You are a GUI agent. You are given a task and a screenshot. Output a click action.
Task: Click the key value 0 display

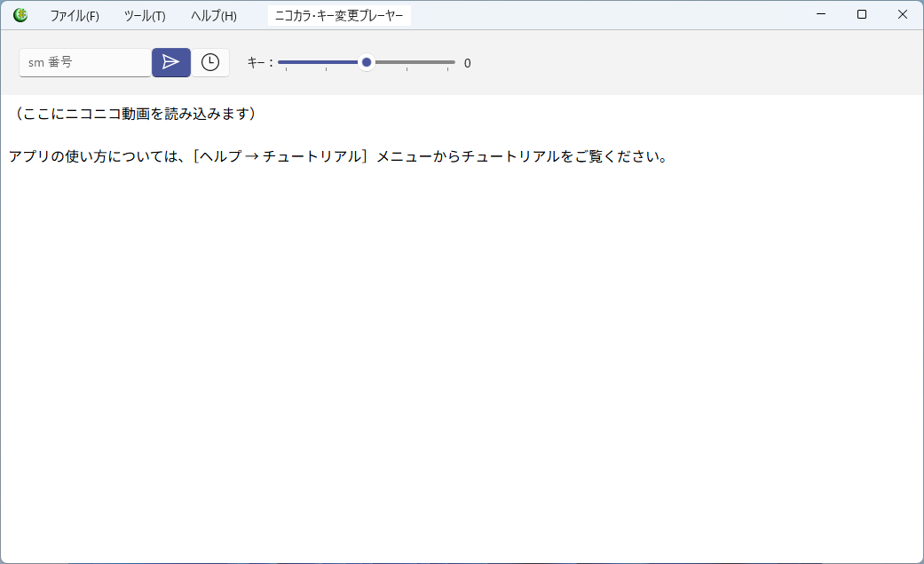click(x=468, y=63)
